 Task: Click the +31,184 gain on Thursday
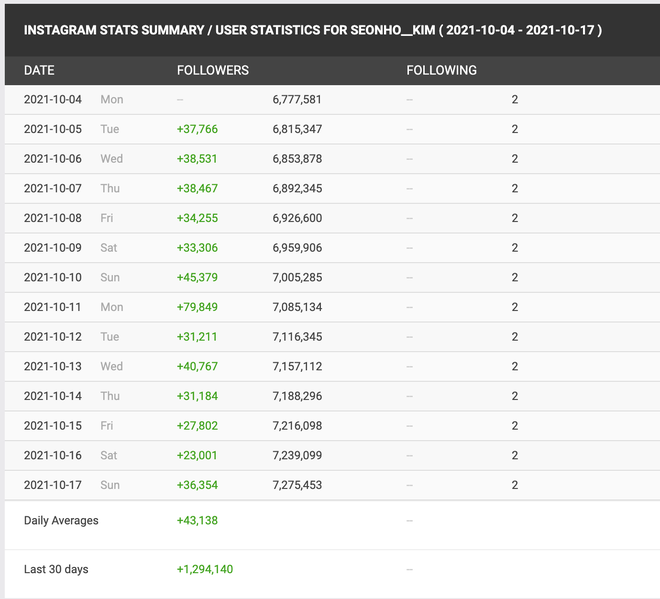point(197,396)
